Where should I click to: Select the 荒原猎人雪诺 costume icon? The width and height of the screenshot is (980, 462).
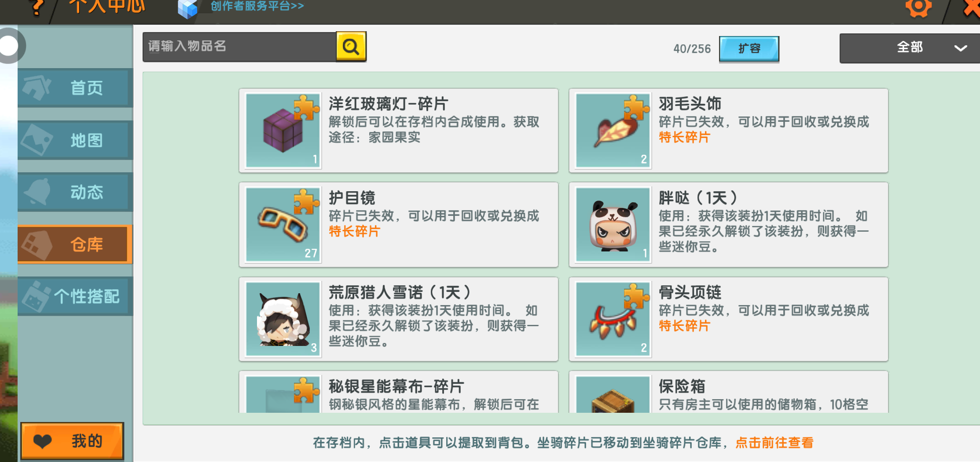283,319
